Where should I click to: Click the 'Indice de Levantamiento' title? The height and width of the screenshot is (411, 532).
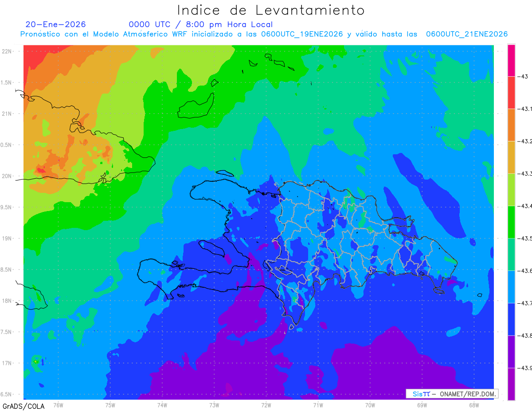[x=271, y=10]
